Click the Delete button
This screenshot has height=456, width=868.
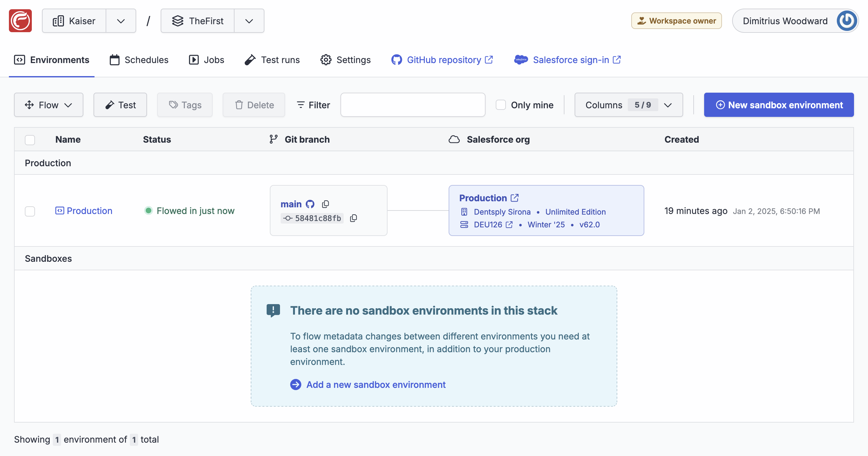coord(254,105)
